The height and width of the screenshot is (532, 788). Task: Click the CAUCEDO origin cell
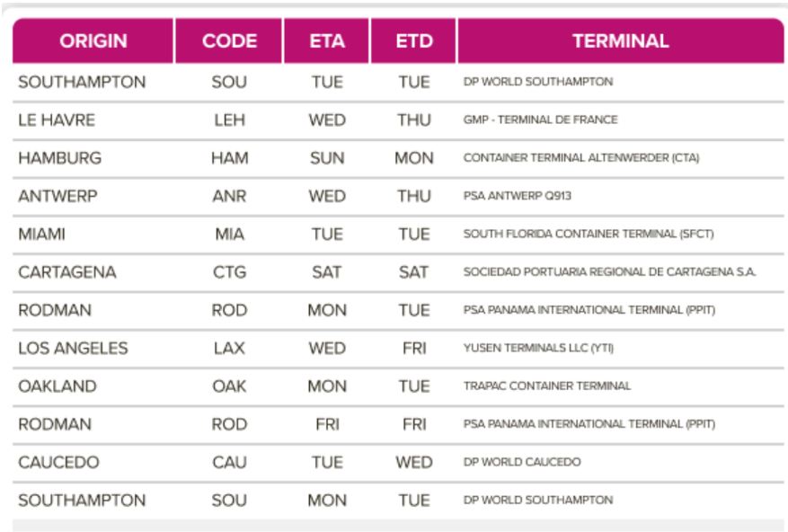click(x=58, y=462)
